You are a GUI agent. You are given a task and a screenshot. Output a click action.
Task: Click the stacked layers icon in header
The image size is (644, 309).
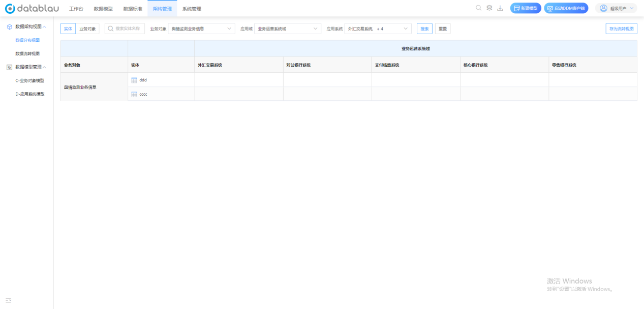tap(489, 8)
